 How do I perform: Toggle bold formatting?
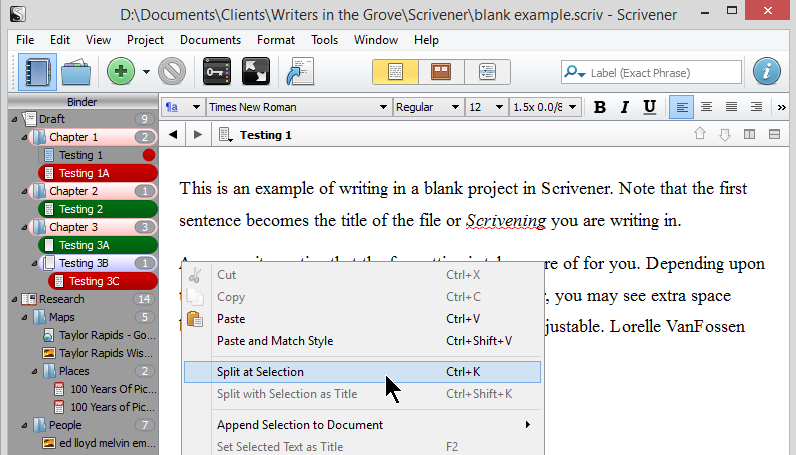tap(600, 107)
